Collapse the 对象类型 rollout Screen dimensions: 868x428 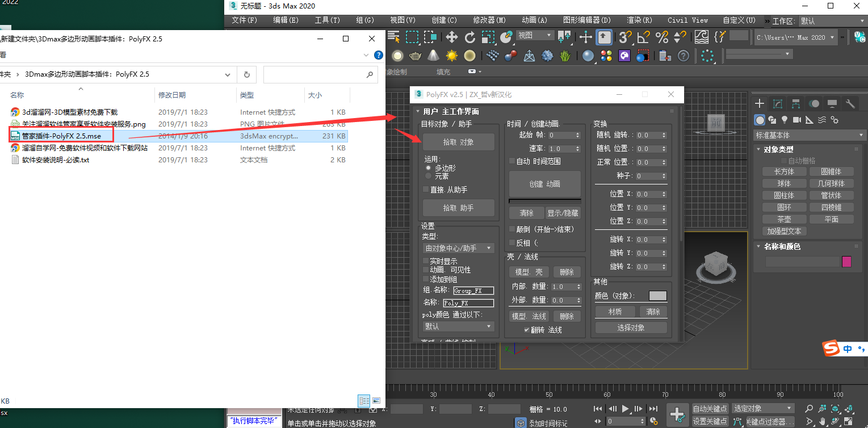click(778, 149)
